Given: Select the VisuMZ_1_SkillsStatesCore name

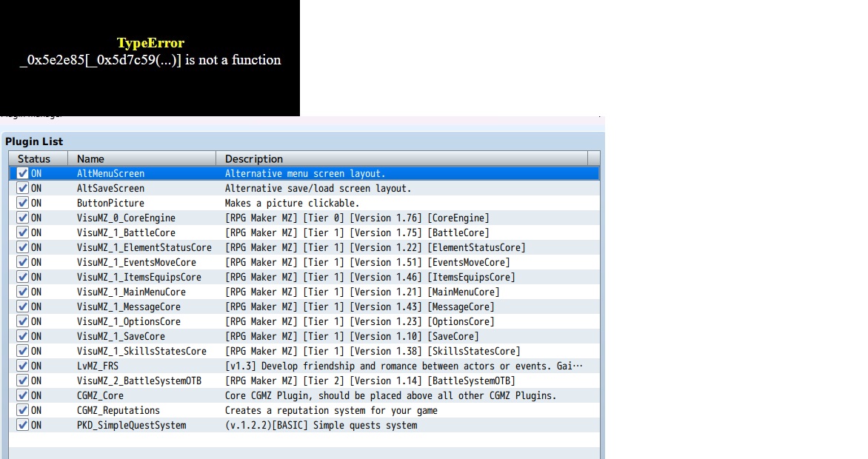Looking at the screenshot, I should click(141, 351).
